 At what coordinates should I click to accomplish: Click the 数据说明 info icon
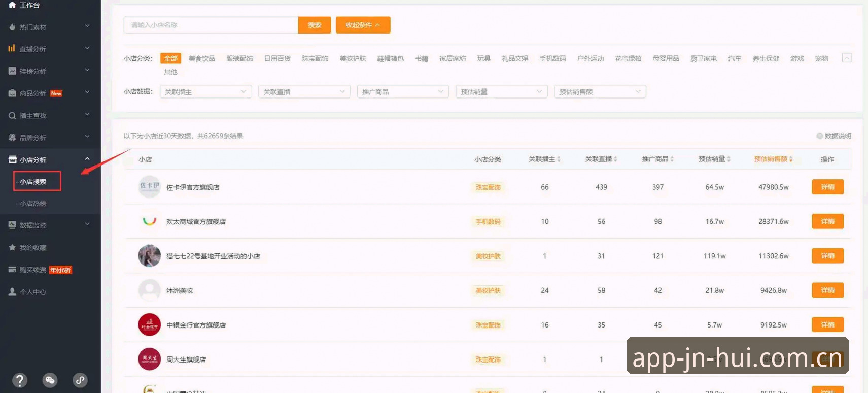pos(819,136)
